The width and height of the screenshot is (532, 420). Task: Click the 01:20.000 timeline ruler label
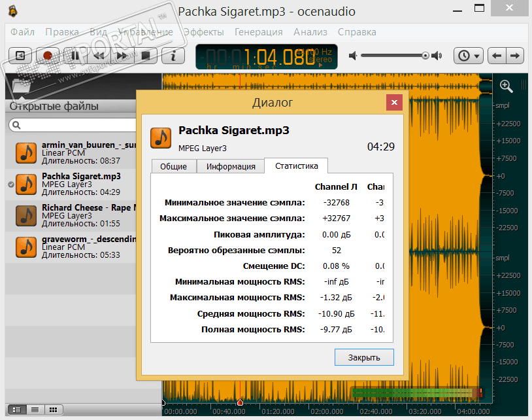pos(278,411)
